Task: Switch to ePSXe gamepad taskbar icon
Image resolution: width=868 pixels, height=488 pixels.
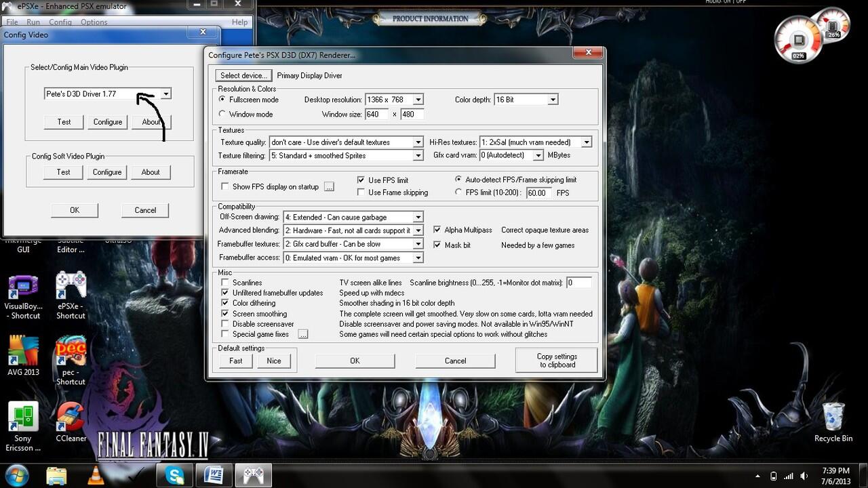Action: (254, 475)
